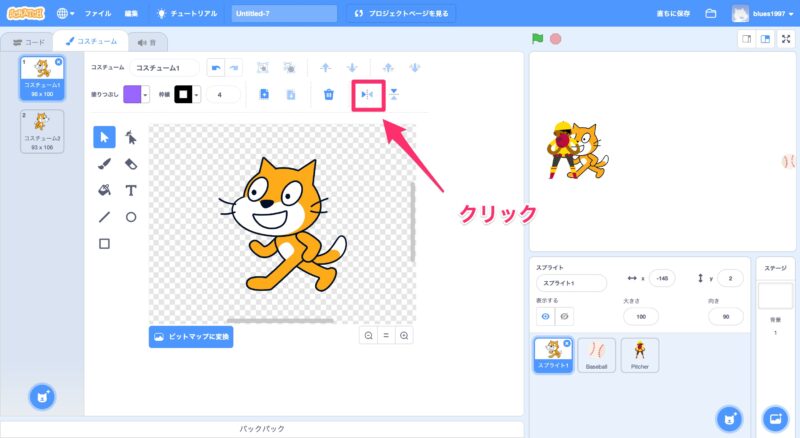
Task: Hide sprite with crossed-eye icon
Action: click(564, 316)
